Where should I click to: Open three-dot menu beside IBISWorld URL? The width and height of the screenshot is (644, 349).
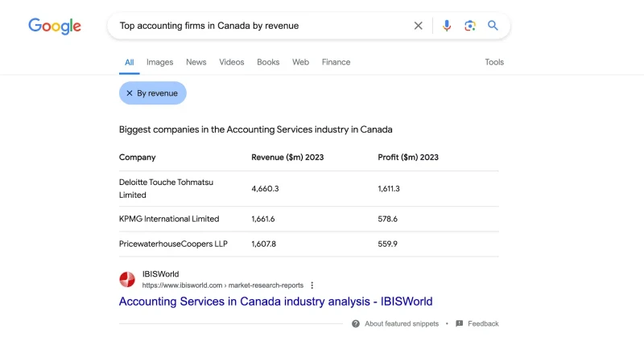312,285
